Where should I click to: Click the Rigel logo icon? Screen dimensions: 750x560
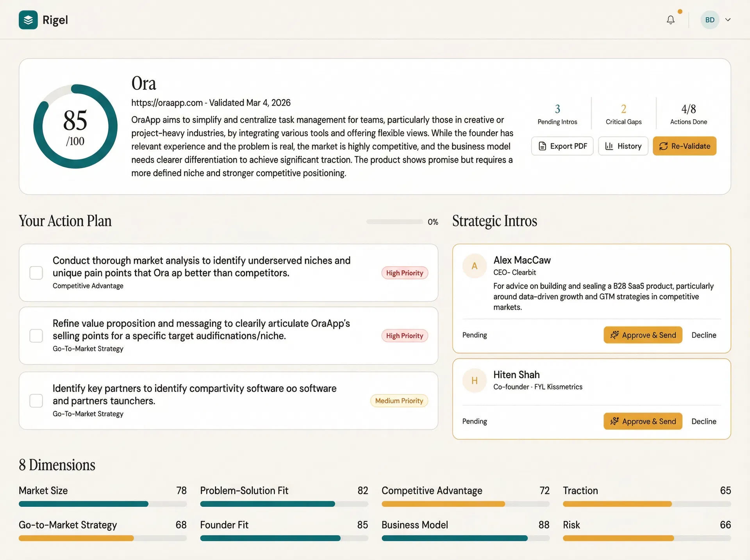tap(28, 20)
